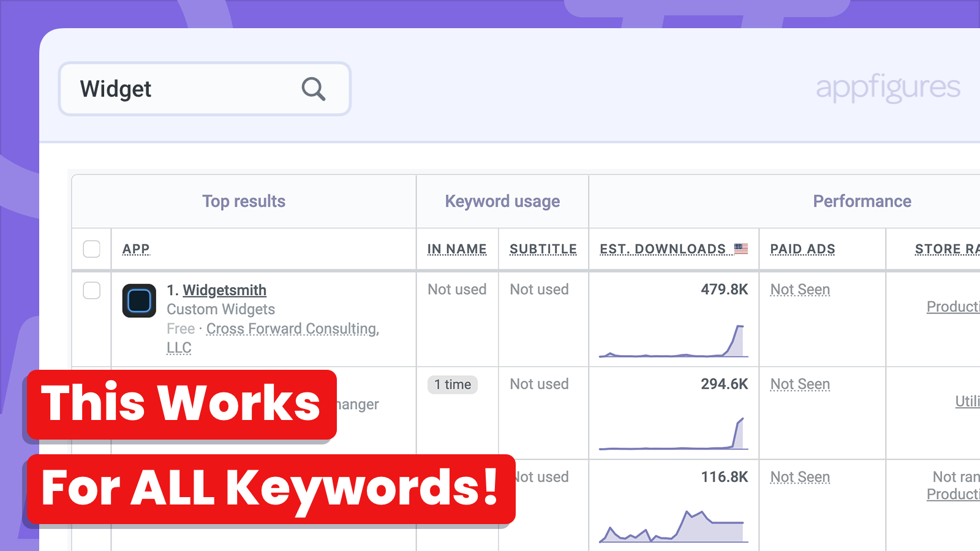Click the sparkline under 116.8K downloads

[x=674, y=527]
